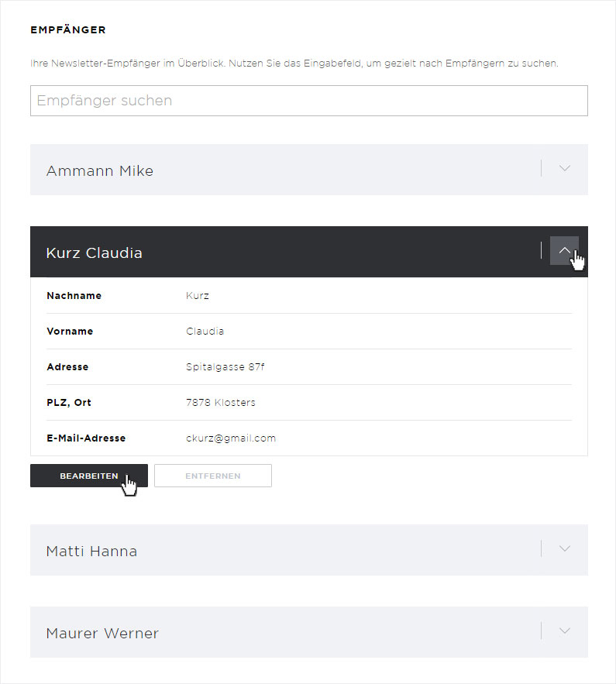Collapse Kurz Claudia using the up chevron

[x=565, y=250]
